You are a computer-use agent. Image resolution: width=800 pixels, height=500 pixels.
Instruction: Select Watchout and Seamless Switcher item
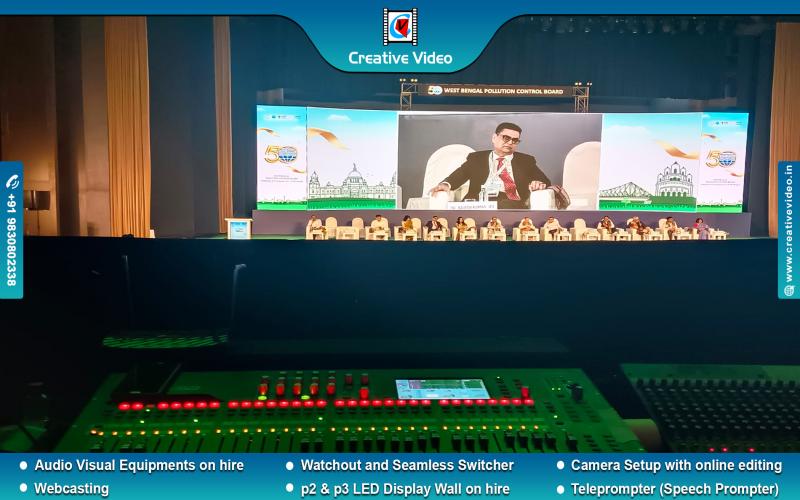click(x=406, y=465)
